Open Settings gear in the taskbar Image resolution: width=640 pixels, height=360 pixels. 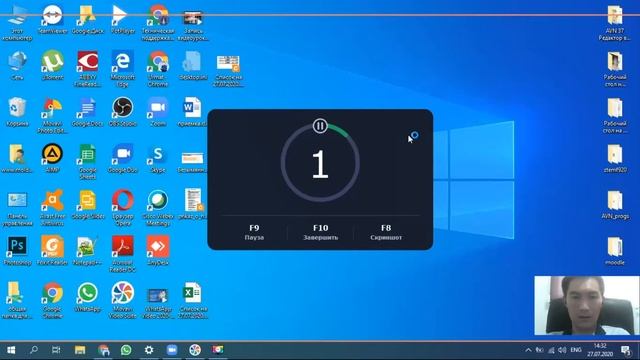point(149,350)
